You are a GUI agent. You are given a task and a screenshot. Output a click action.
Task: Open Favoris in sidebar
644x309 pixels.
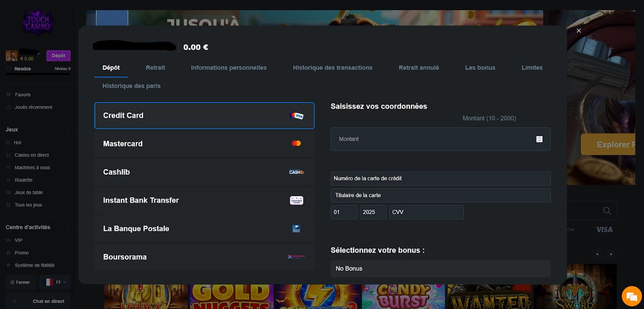23,95
